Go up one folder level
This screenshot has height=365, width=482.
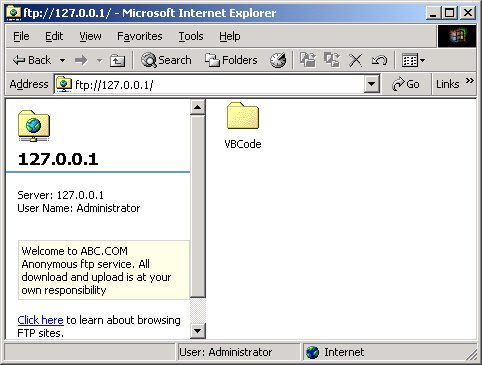tap(117, 61)
